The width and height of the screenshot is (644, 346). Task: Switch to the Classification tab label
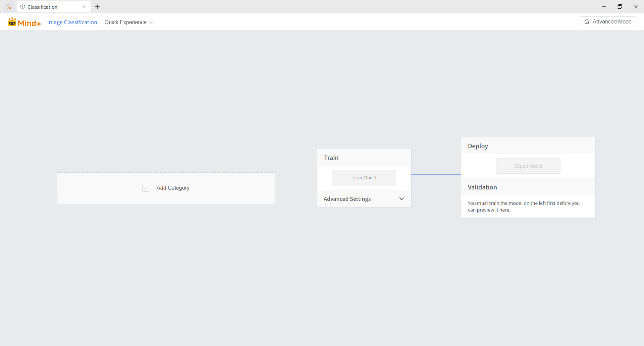click(43, 7)
